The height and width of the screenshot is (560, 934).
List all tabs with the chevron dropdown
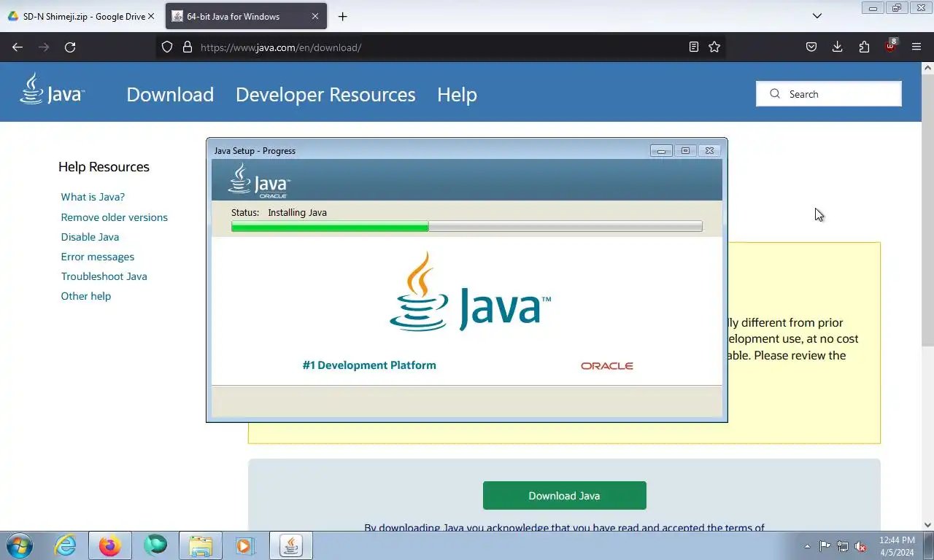click(x=817, y=16)
